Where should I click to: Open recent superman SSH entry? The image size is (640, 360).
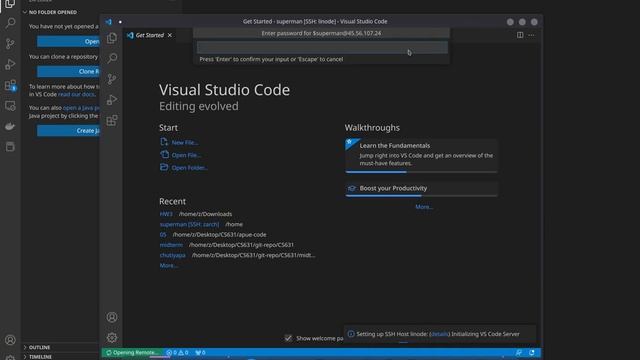pyautogui.click(x=189, y=224)
